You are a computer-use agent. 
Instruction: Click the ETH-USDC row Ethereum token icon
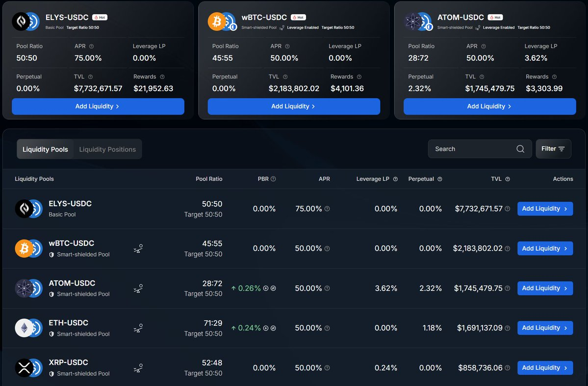[x=24, y=328]
